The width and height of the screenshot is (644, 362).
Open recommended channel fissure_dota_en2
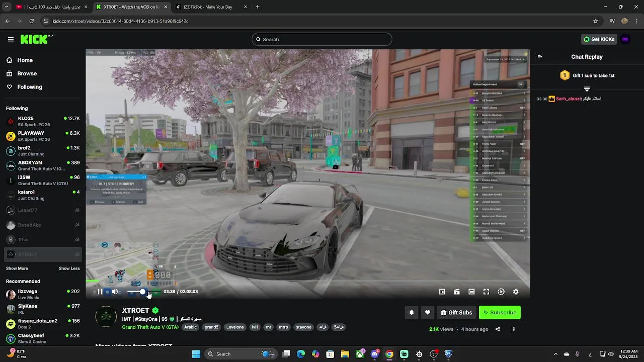click(43, 324)
